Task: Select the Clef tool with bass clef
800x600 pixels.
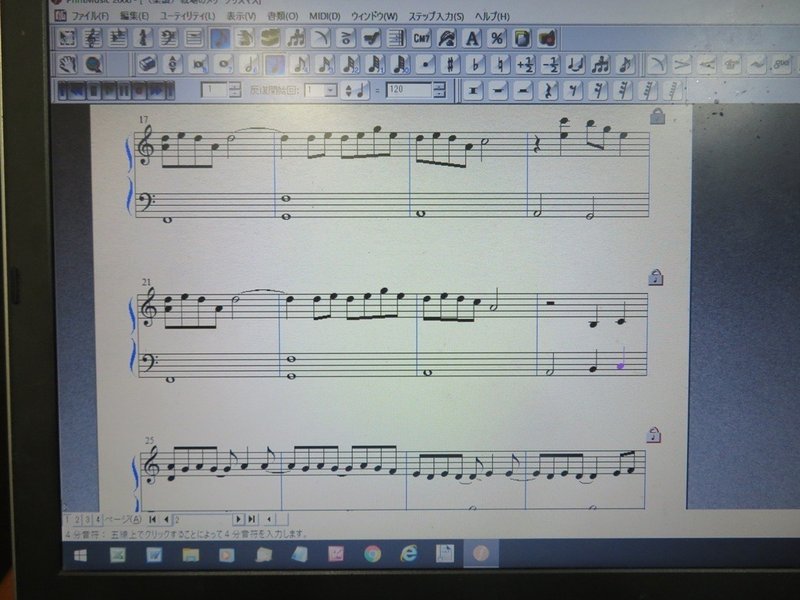Action: (x=168, y=38)
